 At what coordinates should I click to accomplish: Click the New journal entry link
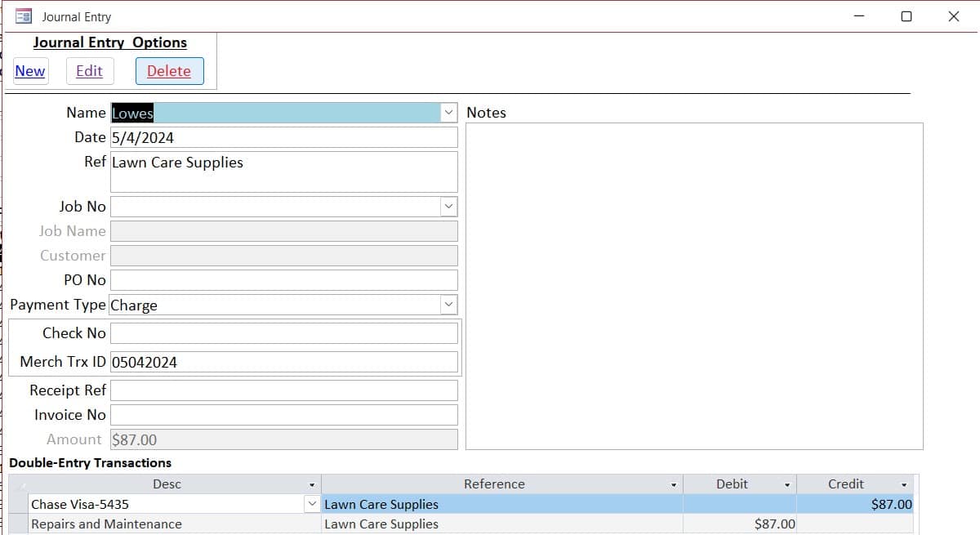point(30,71)
